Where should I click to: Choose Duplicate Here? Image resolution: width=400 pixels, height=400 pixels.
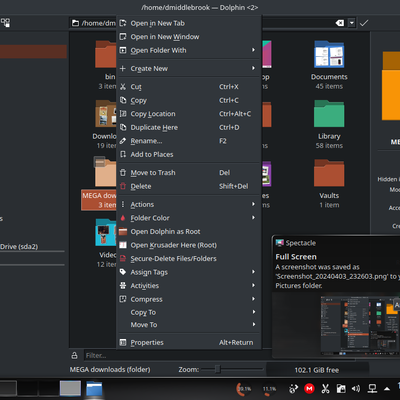189,127
